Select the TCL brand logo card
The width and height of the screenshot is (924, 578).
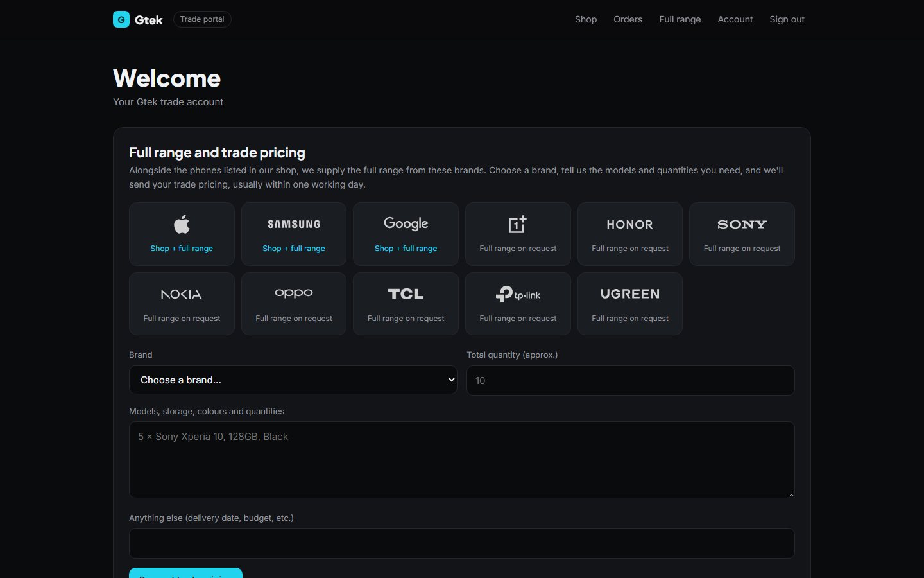click(406, 304)
